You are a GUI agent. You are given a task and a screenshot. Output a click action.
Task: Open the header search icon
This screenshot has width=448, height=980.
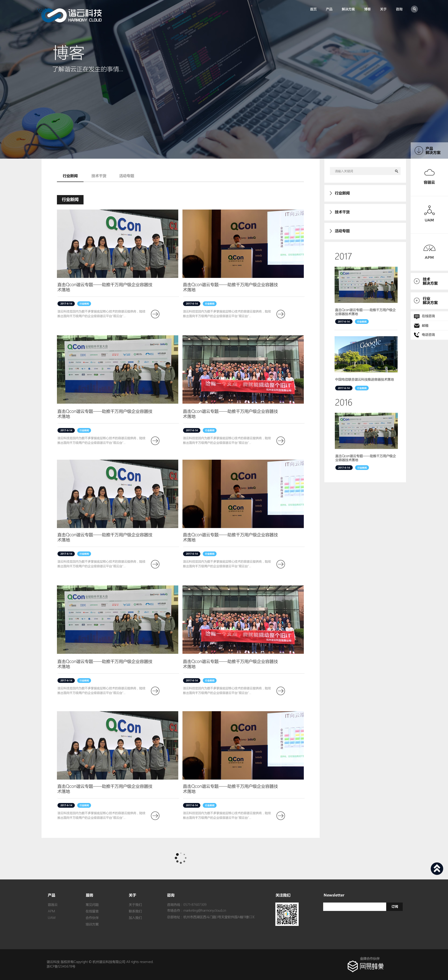(x=414, y=9)
